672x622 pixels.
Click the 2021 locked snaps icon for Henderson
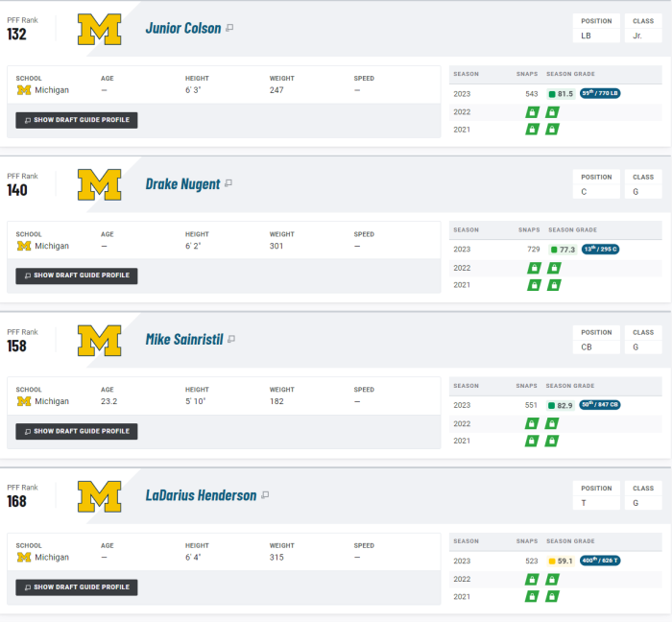(532, 596)
